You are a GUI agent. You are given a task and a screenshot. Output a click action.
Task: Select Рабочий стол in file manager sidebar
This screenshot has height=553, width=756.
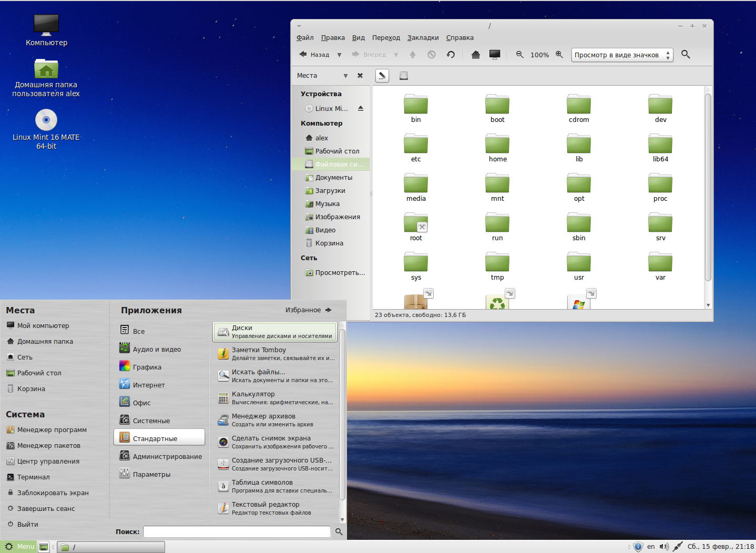331,151
